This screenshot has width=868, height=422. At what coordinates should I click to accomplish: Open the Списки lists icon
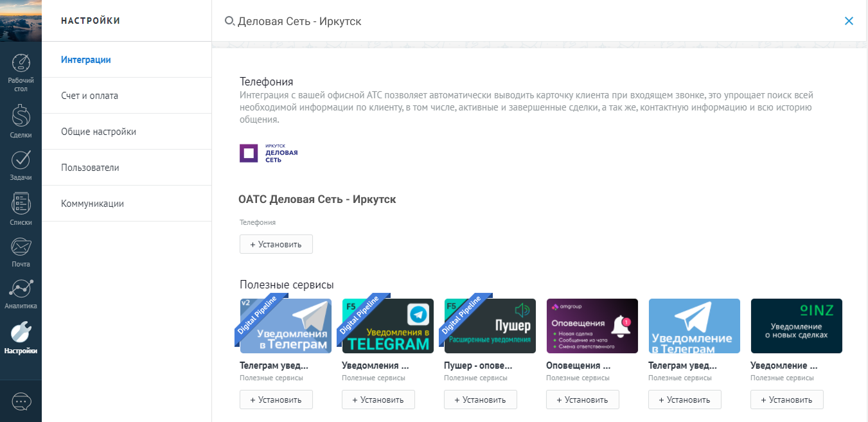(21, 204)
